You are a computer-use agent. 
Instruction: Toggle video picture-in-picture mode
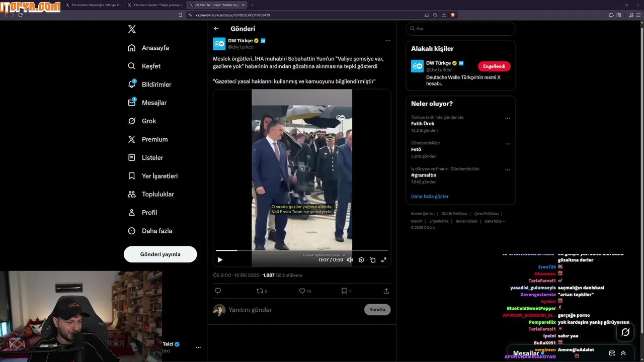[373, 260]
